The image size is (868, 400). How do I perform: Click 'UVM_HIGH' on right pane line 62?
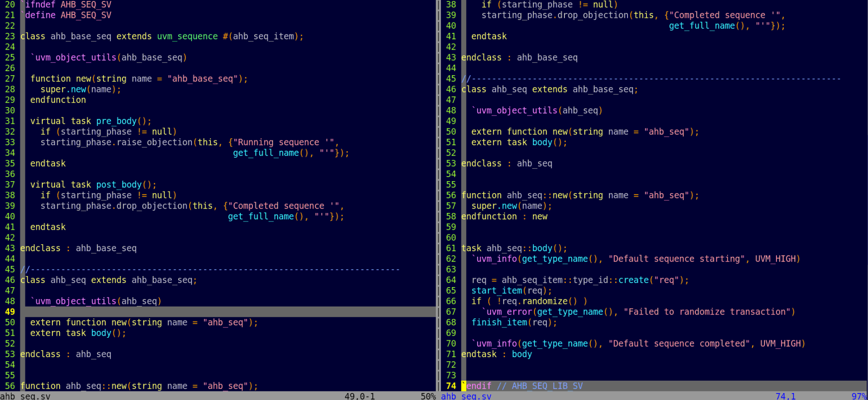point(775,259)
